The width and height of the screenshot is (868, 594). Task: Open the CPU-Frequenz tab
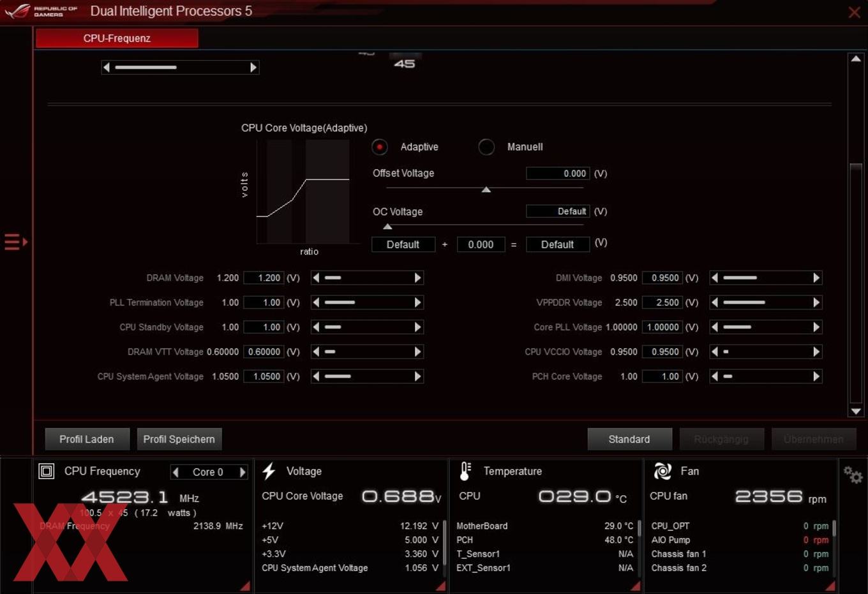pyautogui.click(x=117, y=38)
